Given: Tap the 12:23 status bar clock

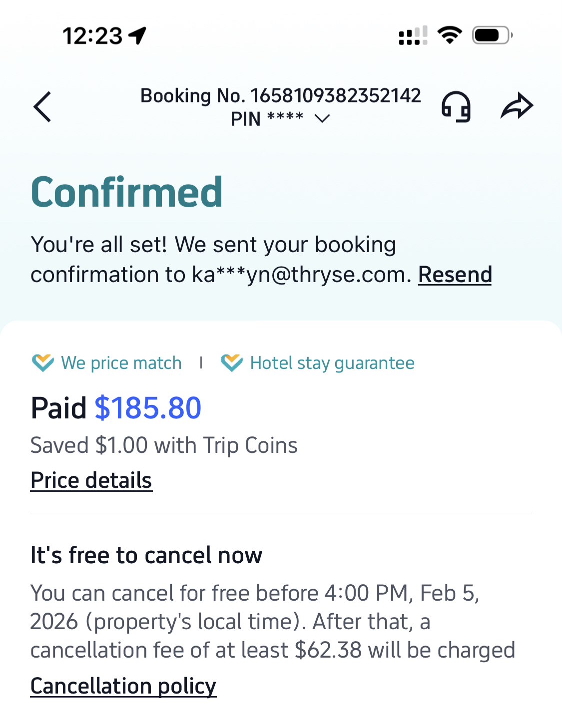Looking at the screenshot, I should 92,36.
